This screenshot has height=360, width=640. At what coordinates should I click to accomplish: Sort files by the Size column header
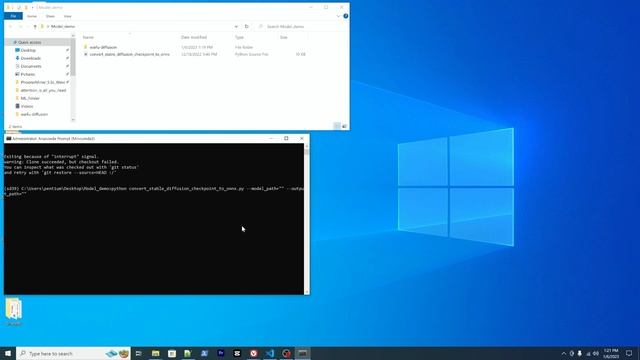284,37
